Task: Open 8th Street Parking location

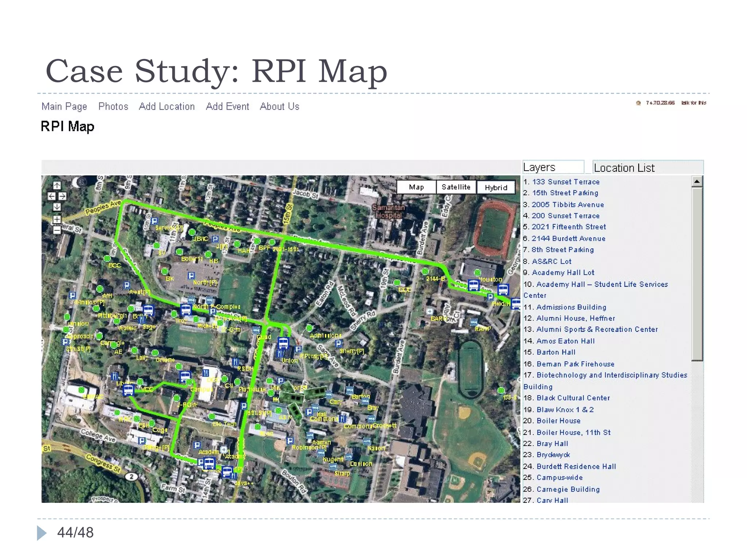Action: [x=562, y=250]
